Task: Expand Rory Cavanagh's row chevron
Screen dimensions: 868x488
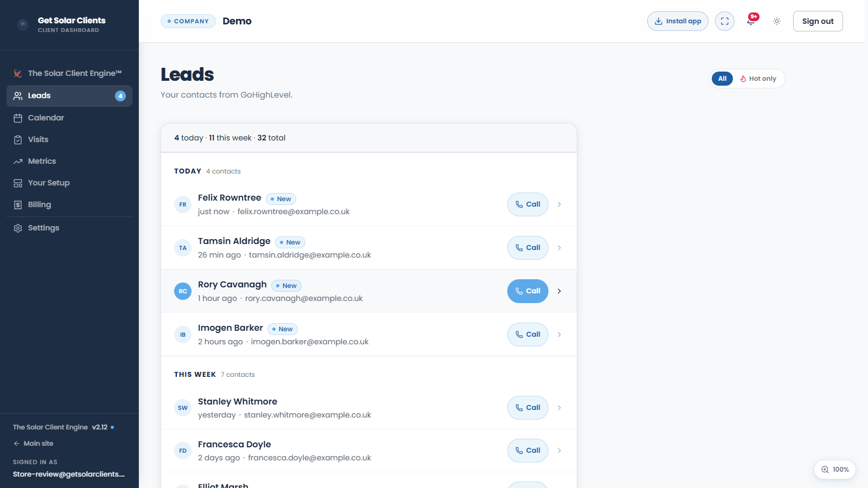Action: pyautogui.click(x=559, y=291)
